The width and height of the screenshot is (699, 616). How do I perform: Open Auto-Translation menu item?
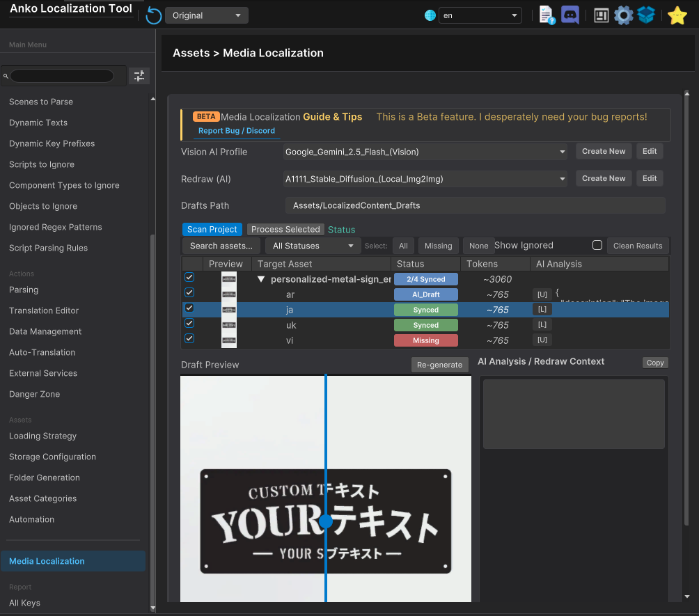(x=42, y=353)
